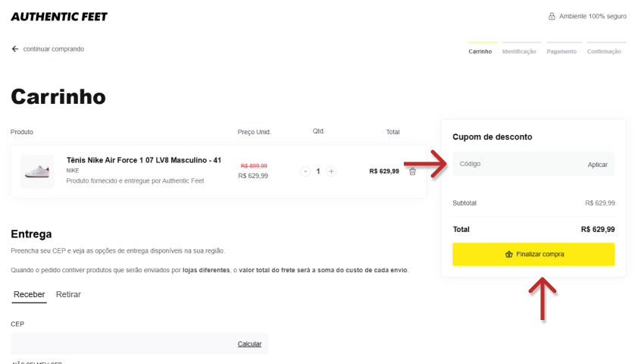The image size is (644, 364).
Task: Click the NIKE brand label
Action: 73,171
